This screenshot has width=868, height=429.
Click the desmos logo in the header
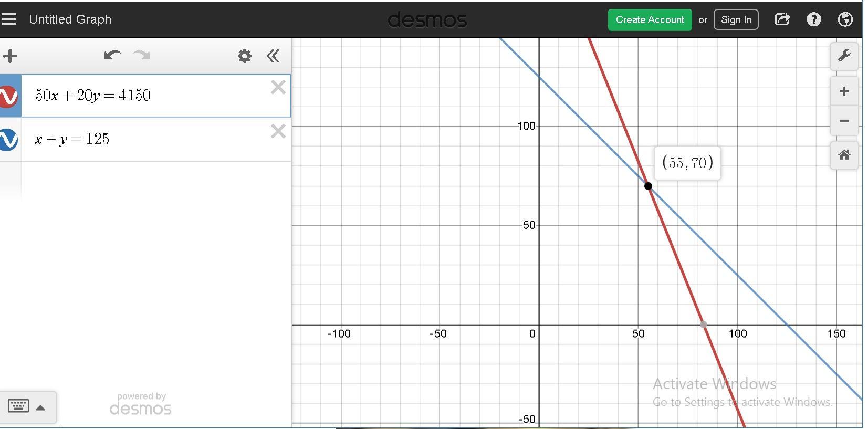tap(427, 20)
